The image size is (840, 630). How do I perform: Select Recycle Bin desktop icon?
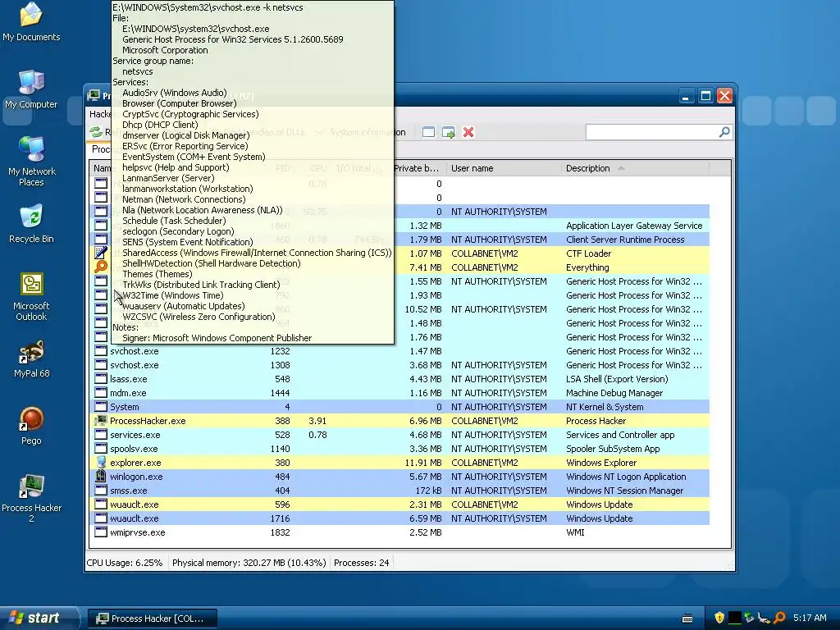click(31, 224)
